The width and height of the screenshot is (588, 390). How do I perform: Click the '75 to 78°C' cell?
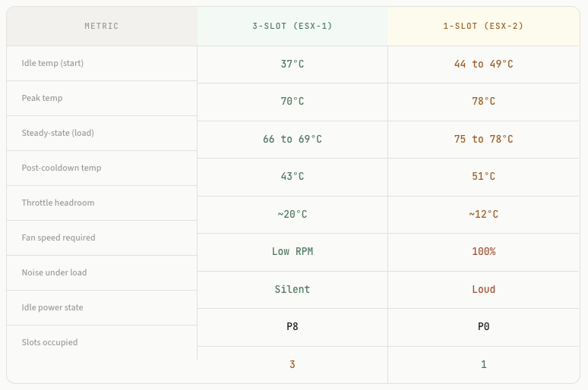click(x=483, y=140)
